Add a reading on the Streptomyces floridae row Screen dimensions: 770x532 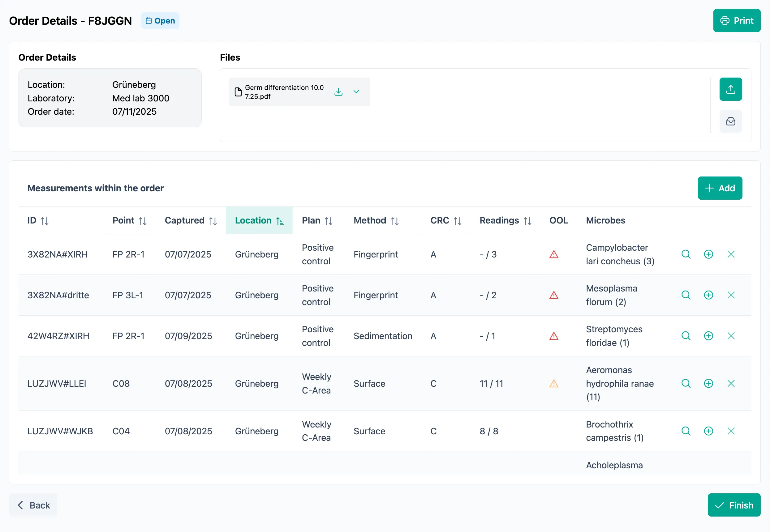(x=709, y=336)
